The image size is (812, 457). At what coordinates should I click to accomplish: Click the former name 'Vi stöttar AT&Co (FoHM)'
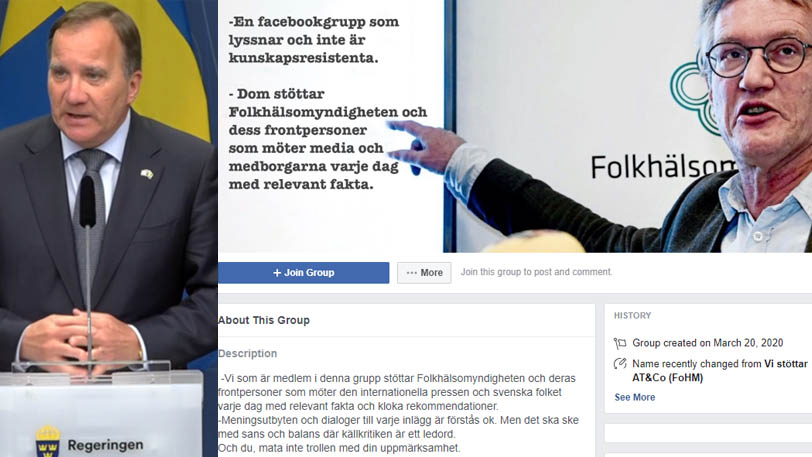tap(720, 371)
